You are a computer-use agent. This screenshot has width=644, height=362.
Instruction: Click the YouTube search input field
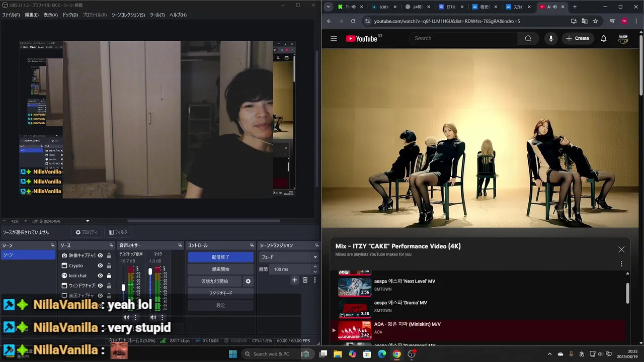coord(463,38)
